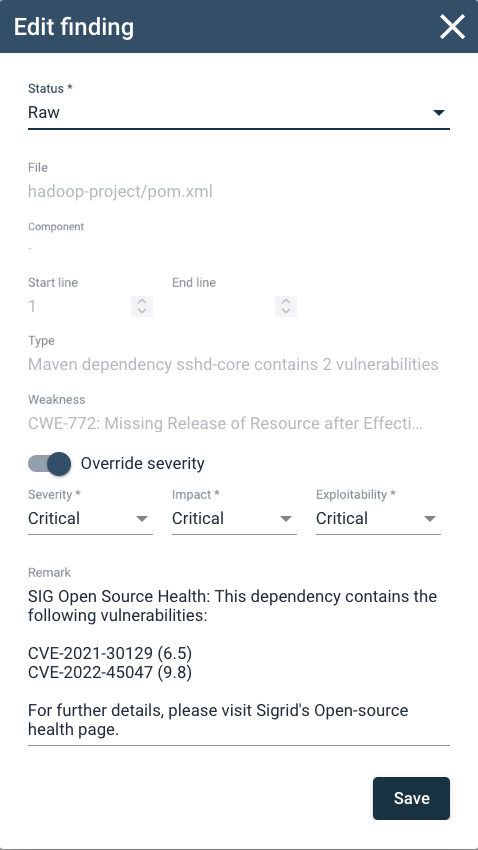Click the Start line stepper arrows
478x850 pixels.
(x=142, y=306)
